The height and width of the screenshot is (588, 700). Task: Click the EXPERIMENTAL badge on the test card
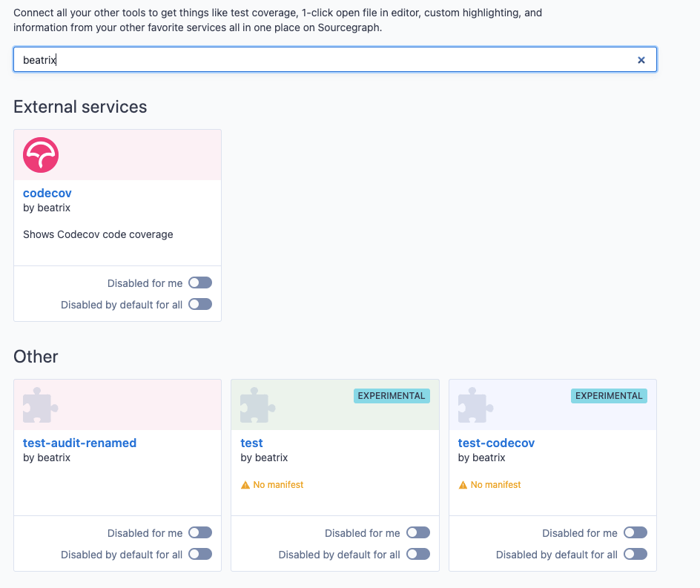click(392, 396)
